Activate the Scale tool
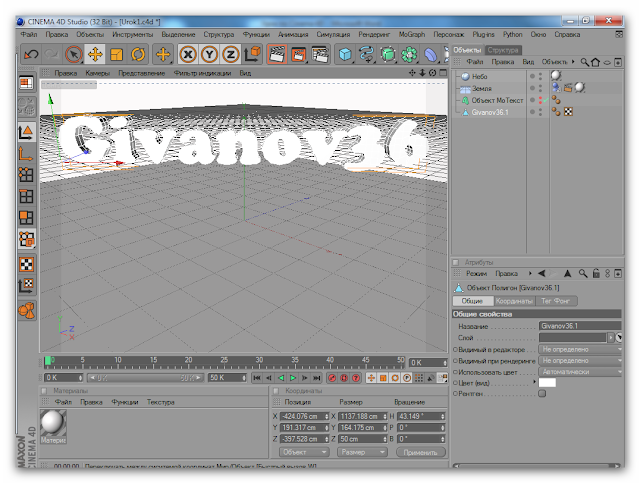Viewport: 640px width, 483px height. click(117, 54)
